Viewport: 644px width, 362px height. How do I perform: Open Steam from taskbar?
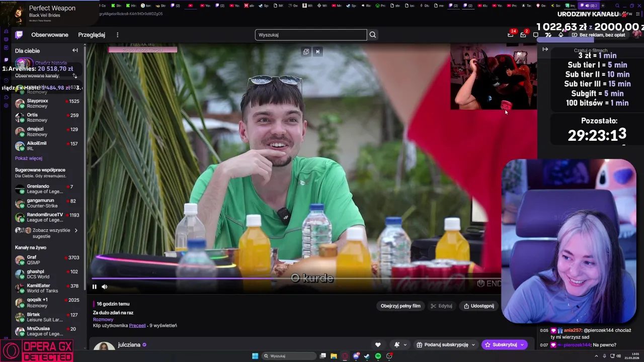pos(367,356)
